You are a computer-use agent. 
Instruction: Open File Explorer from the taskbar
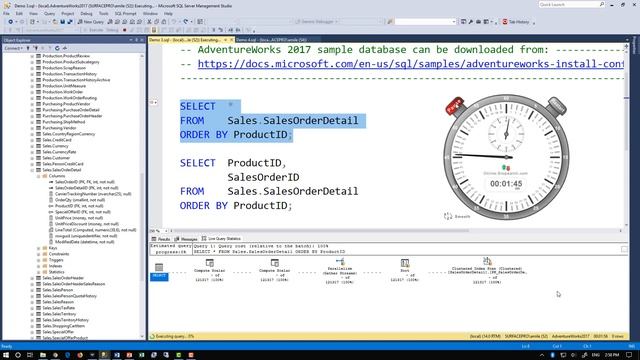tap(43, 355)
